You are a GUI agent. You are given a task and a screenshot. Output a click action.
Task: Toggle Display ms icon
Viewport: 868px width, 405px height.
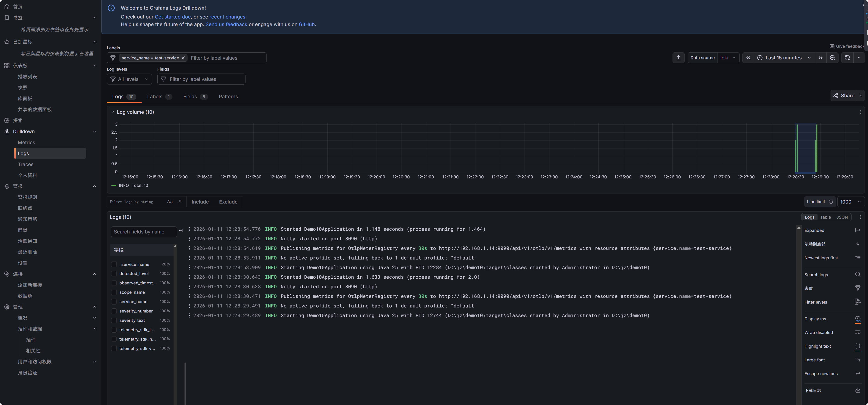857,319
